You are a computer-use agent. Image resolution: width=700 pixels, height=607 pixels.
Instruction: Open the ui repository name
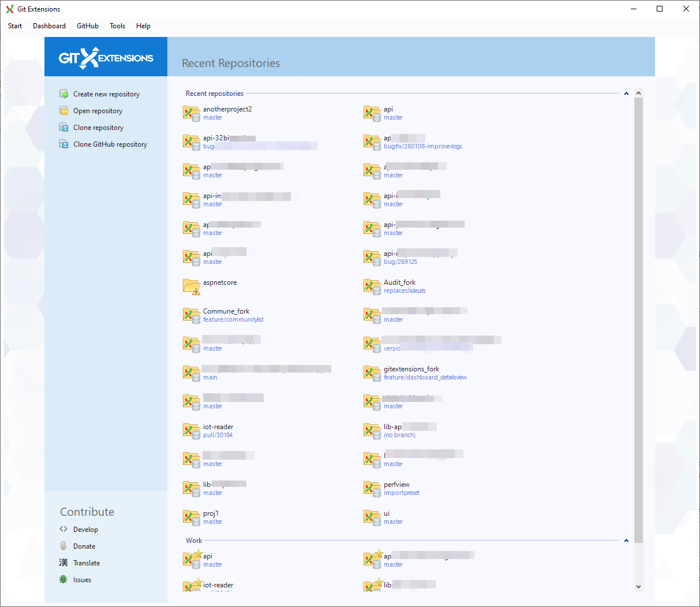tap(387, 513)
